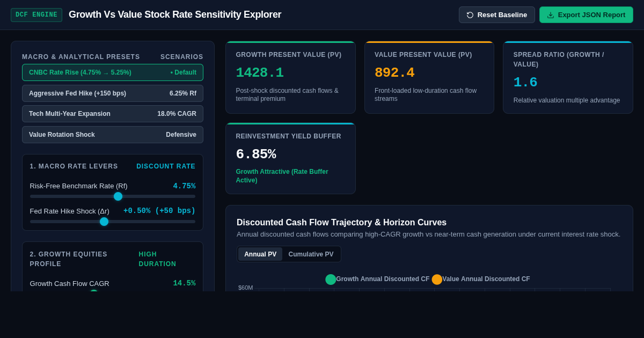Click the download icon in Export JSON Report
This screenshot has width=644, height=338.
click(551, 15)
